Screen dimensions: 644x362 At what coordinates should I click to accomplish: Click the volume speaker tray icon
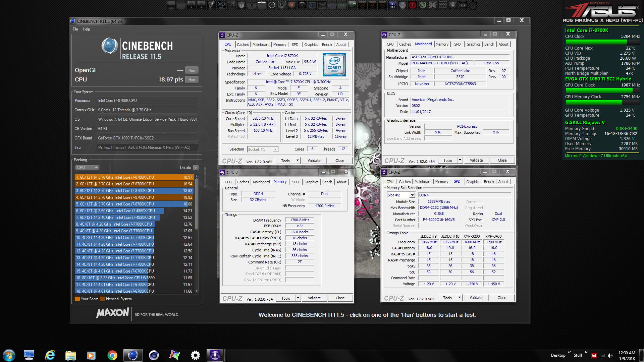(610, 355)
